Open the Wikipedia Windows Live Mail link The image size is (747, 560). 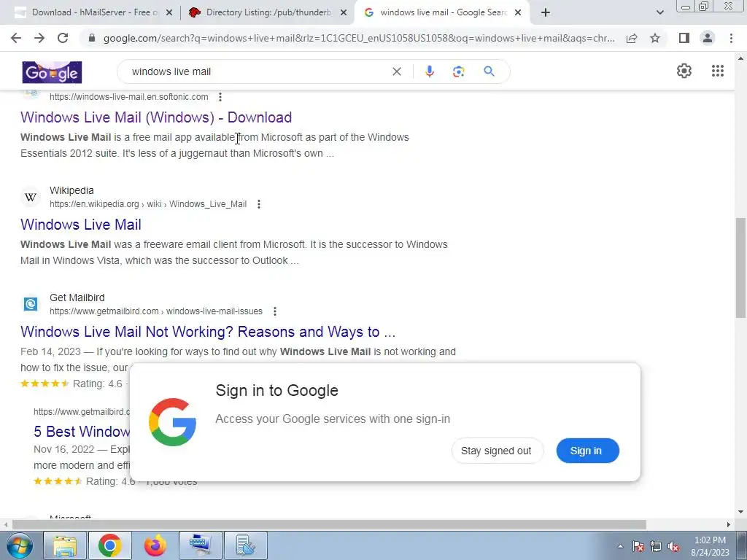81,225
